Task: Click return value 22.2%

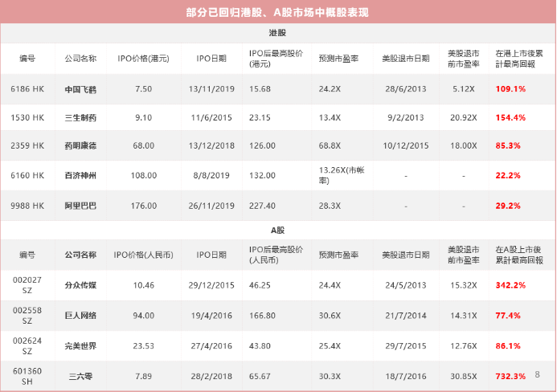Action: [508, 176]
